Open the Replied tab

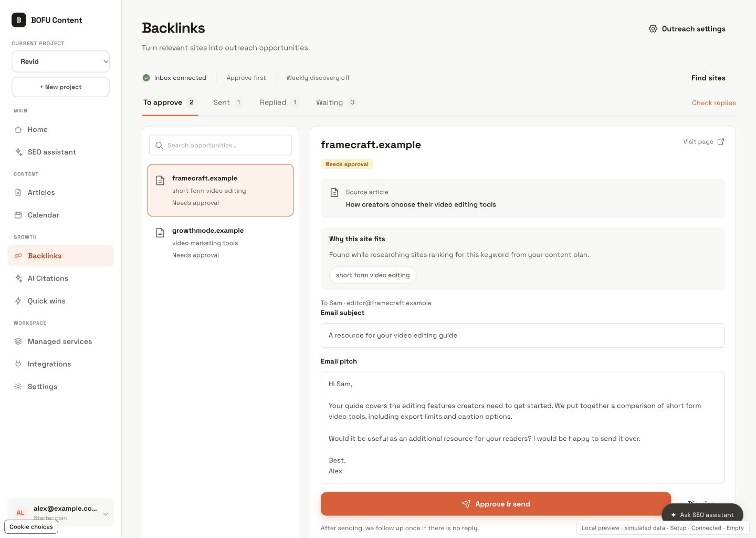(x=279, y=102)
